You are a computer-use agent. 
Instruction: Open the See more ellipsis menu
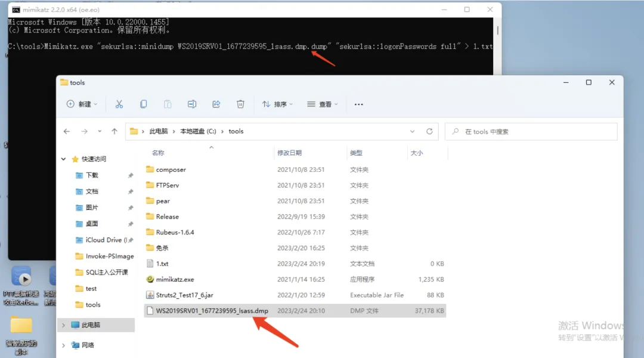pyautogui.click(x=358, y=104)
